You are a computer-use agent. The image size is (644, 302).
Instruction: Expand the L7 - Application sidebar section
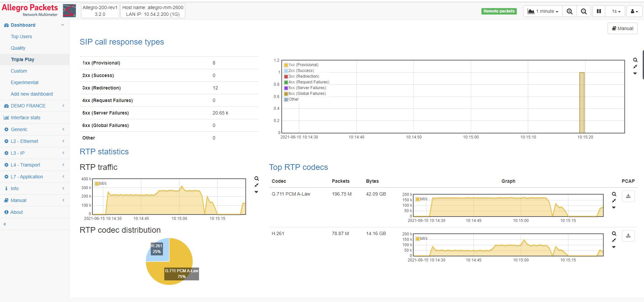[x=27, y=177]
